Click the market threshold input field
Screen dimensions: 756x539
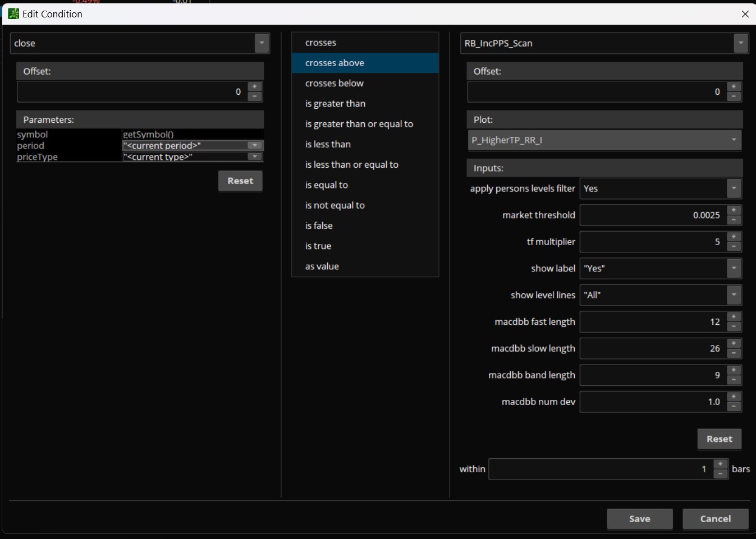pos(652,215)
